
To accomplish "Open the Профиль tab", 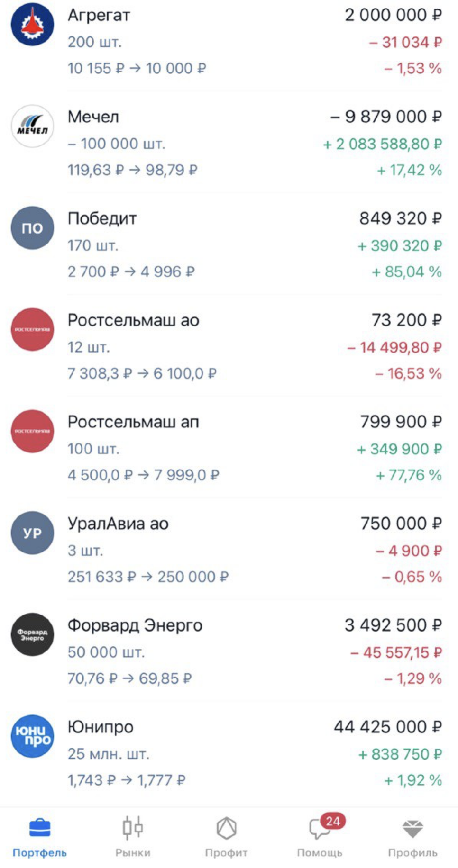I will 412,837.
